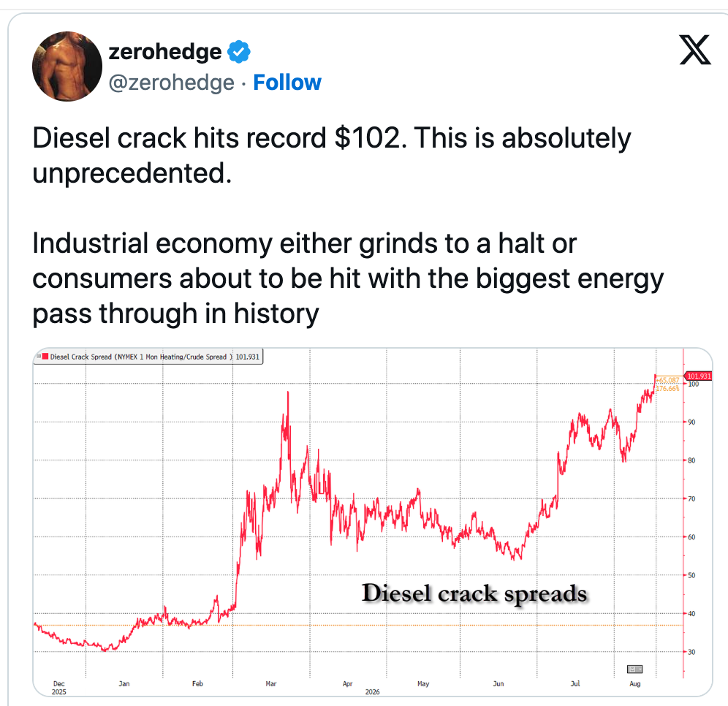The width and height of the screenshot is (728, 706).
Task: Open the Diesel Crack Spread chart image
Action: point(372,522)
